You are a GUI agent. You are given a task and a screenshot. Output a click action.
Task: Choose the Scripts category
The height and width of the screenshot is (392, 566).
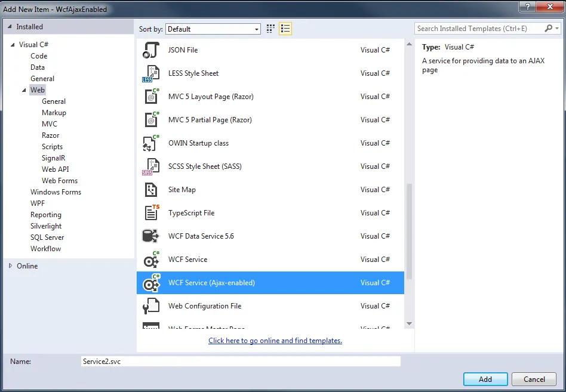53,147
